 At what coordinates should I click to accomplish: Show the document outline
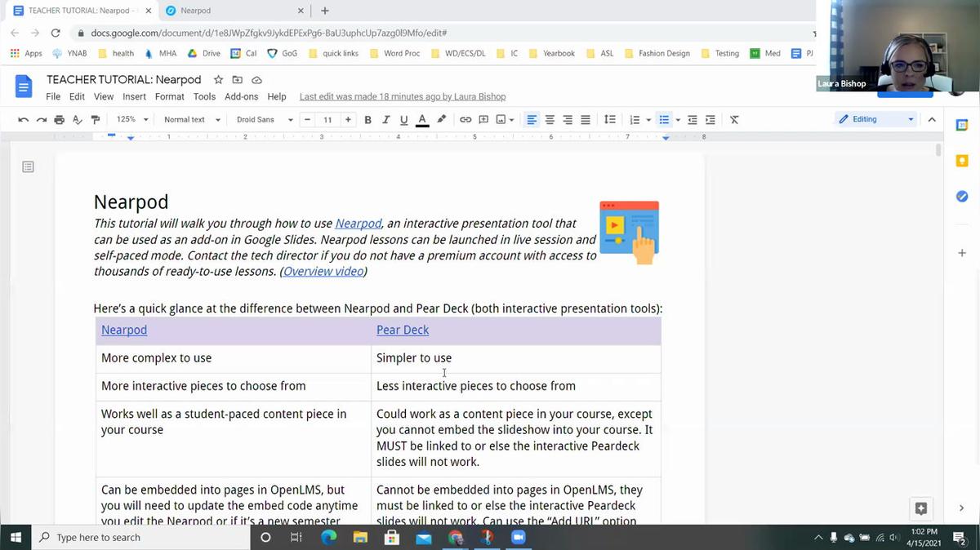tap(28, 167)
